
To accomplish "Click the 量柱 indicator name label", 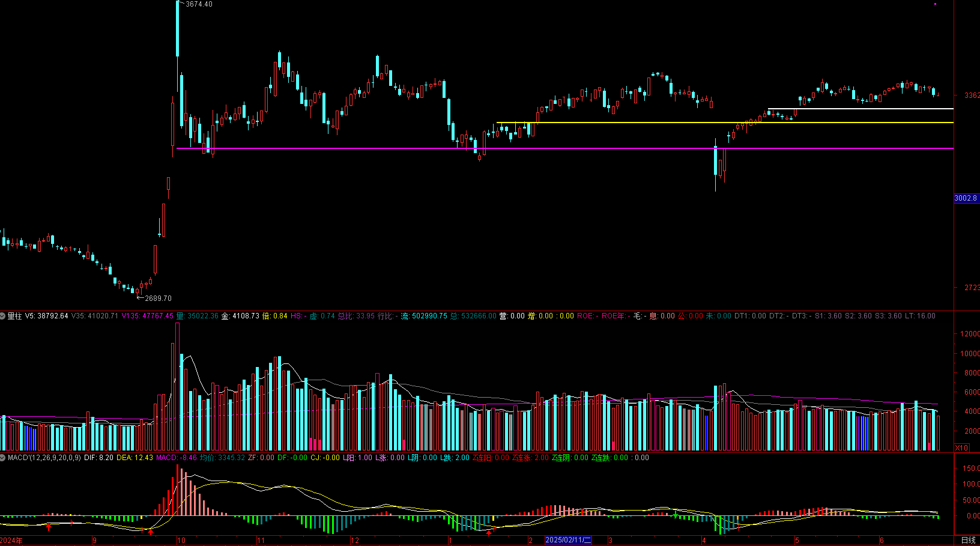I will coord(14,316).
